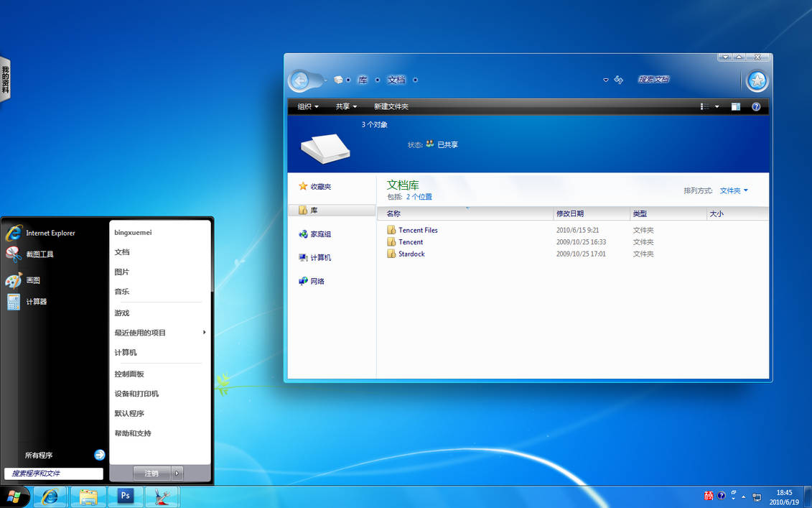Expand the view options dropdown arrow
Image resolution: width=812 pixels, height=508 pixels.
click(717, 107)
